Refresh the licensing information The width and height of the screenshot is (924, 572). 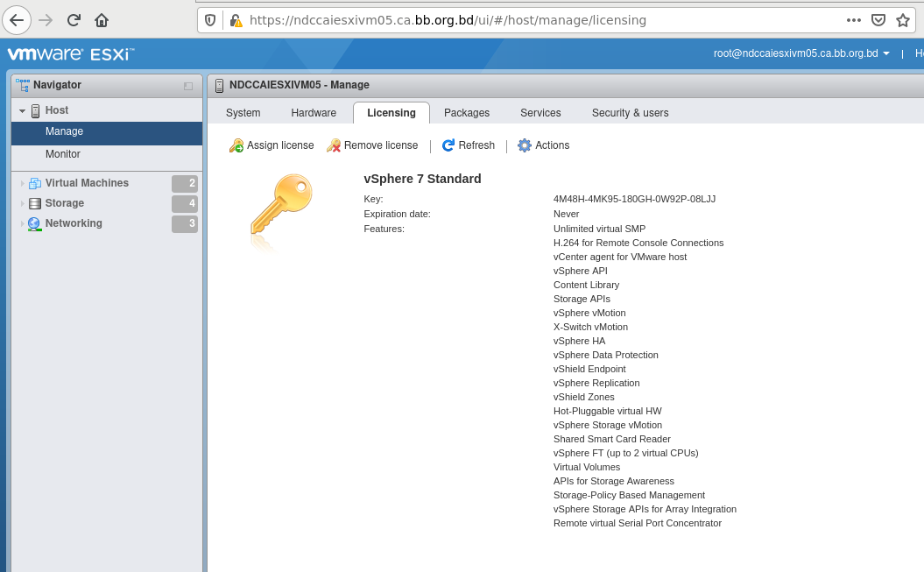pyautogui.click(x=469, y=145)
